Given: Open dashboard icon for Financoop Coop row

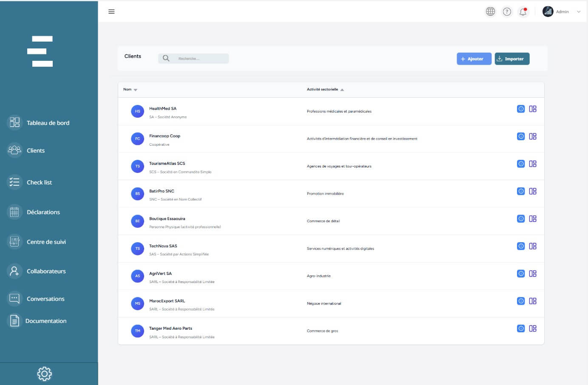Looking at the screenshot, I should click(533, 136).
